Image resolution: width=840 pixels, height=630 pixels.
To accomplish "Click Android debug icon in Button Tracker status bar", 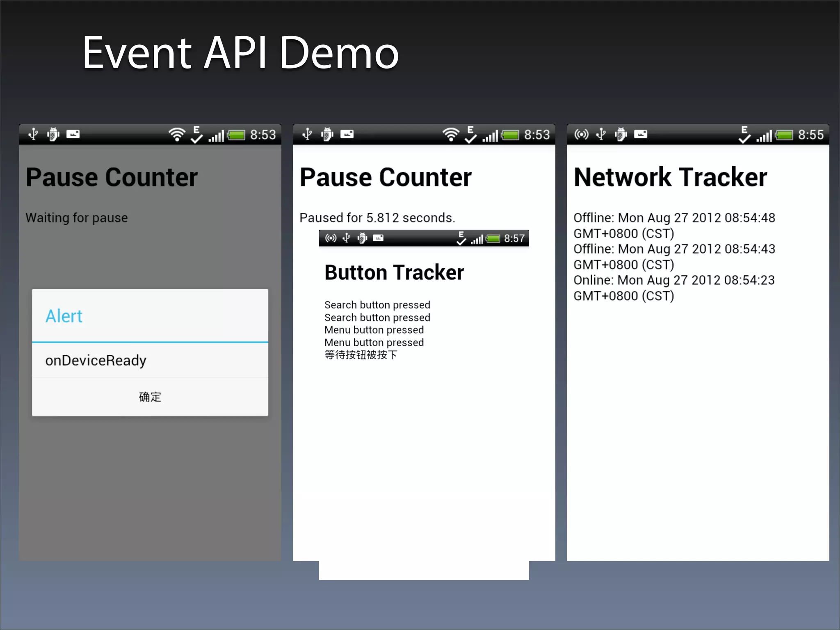I will click(x=362, y=238).
